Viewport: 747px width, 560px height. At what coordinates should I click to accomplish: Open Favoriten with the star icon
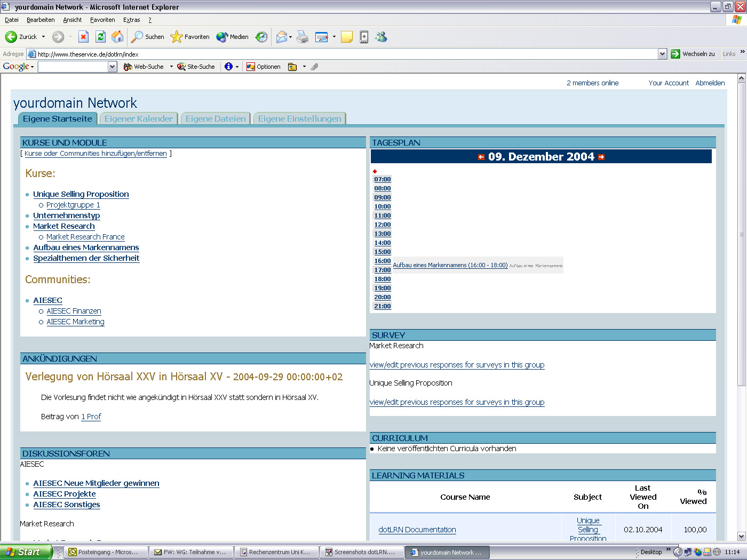(x=176, y=36)
